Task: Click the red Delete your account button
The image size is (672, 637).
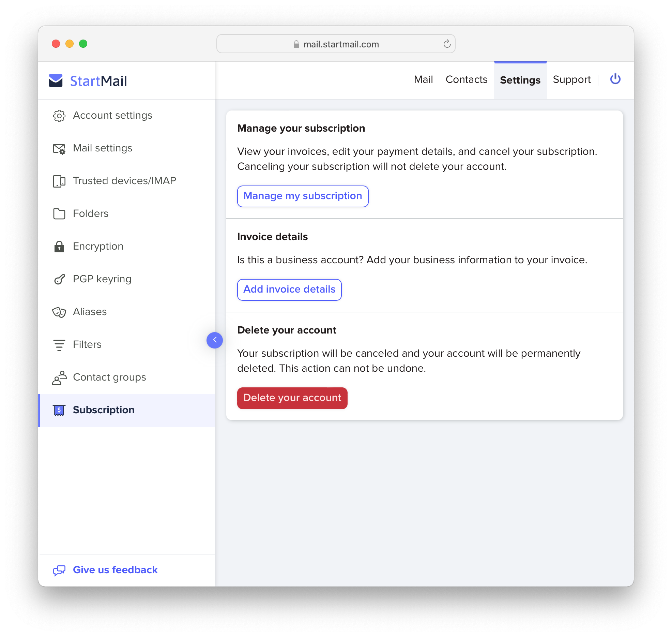Action: click(292, 398)
